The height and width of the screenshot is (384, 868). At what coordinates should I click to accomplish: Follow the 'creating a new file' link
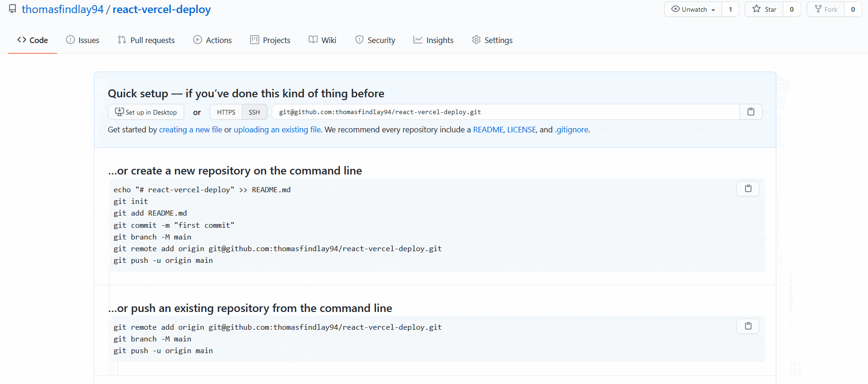pos(190,130)
